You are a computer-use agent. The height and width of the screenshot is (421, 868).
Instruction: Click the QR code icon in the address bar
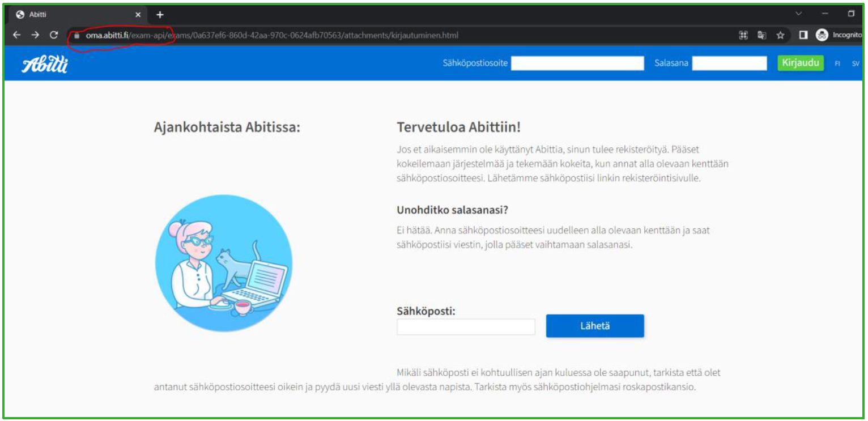(x=743, y=35)
